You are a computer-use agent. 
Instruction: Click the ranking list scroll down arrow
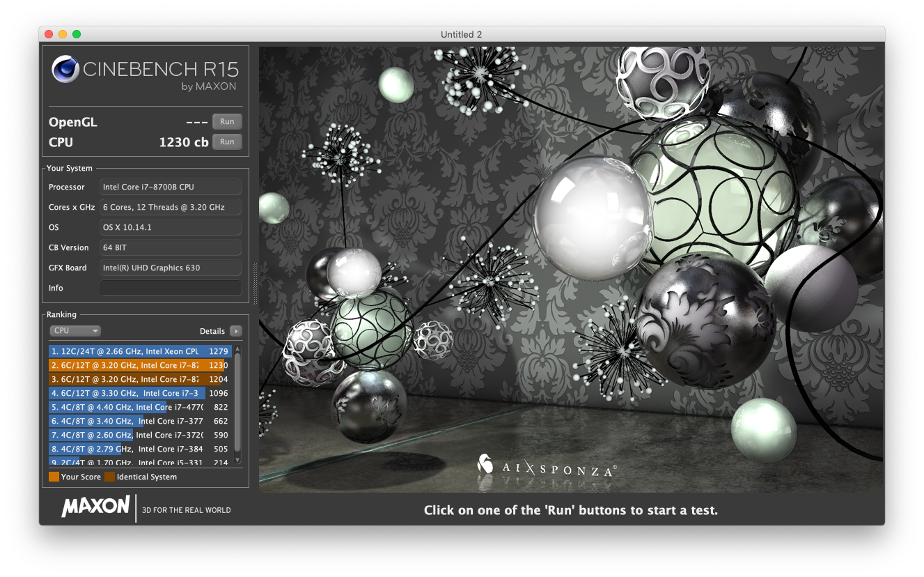click(237, 460)
